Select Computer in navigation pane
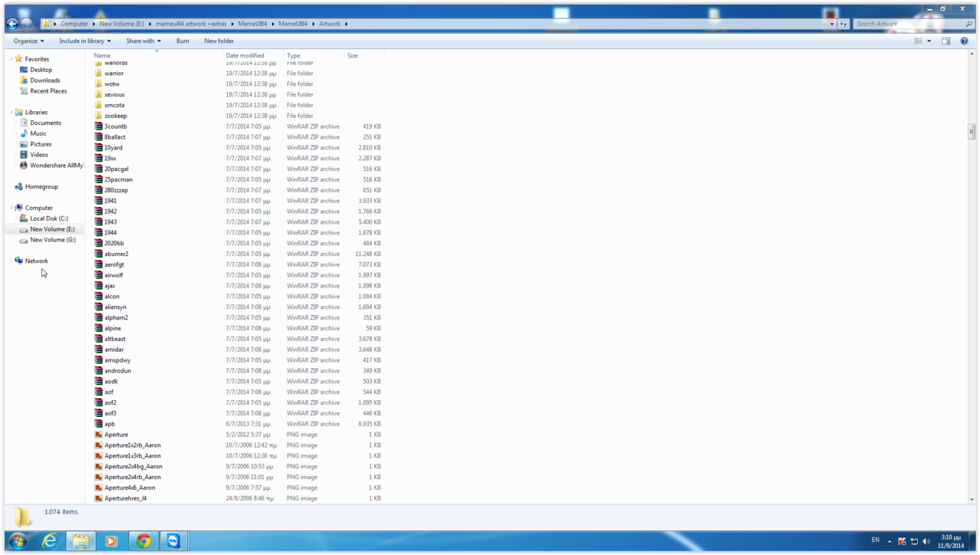The image size is (980, 555). (38, 208)
